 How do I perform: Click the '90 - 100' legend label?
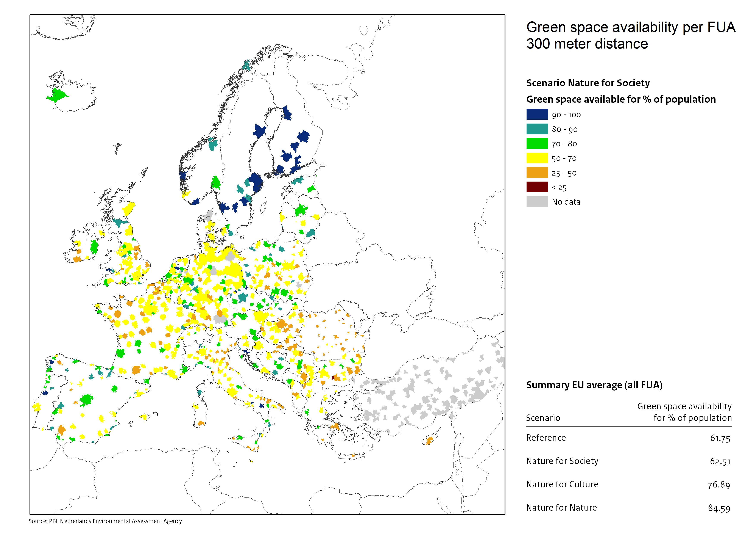tap(566, 115)
